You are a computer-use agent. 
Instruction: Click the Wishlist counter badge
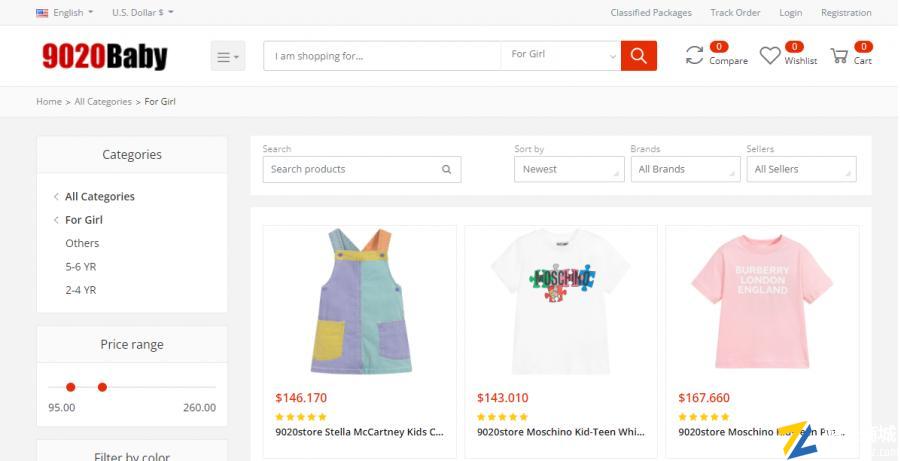[x=794, y=47]
